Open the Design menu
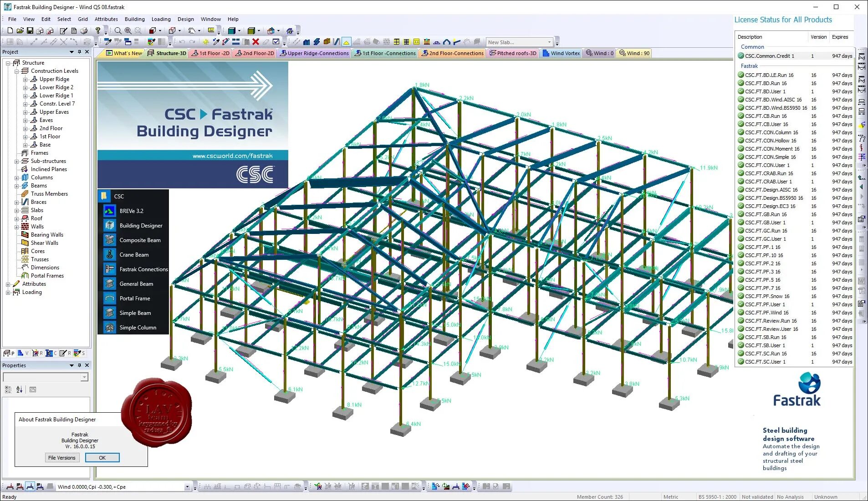Screen dimensions: 868x501 [x=186, y=19]
